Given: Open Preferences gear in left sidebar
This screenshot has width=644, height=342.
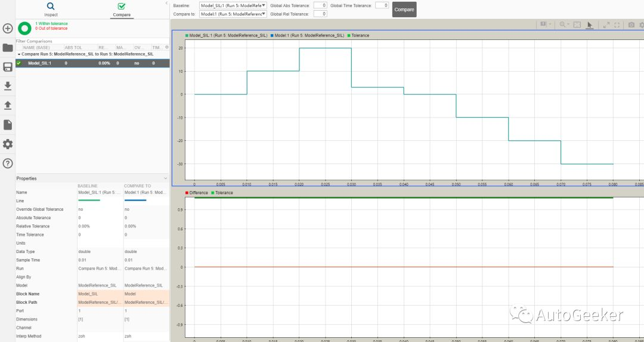Looking at the screenshot, I should coord(7,144).
